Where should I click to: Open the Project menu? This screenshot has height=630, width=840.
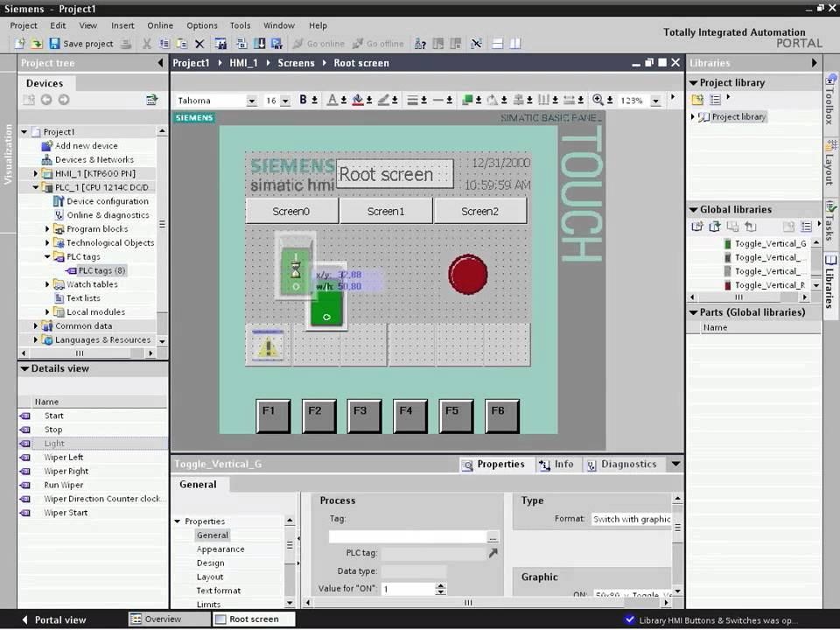(24, 25)
